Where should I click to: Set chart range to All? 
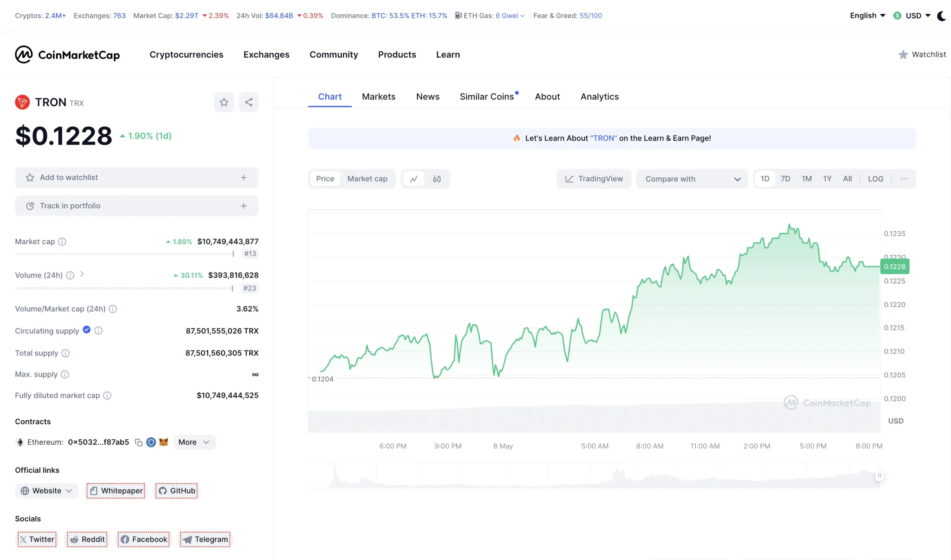click(x=848, y=179)
